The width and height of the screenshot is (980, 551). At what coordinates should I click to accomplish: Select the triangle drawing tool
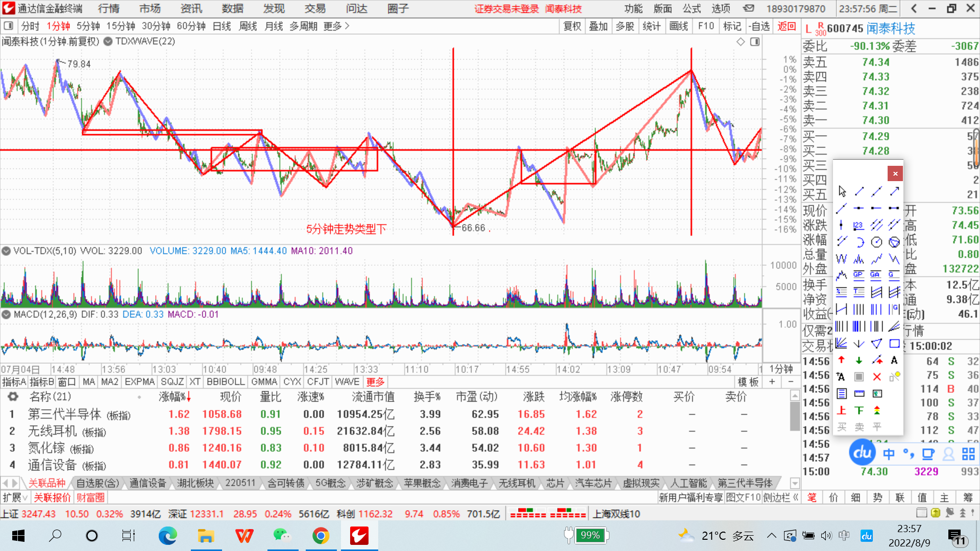point(876,343)
